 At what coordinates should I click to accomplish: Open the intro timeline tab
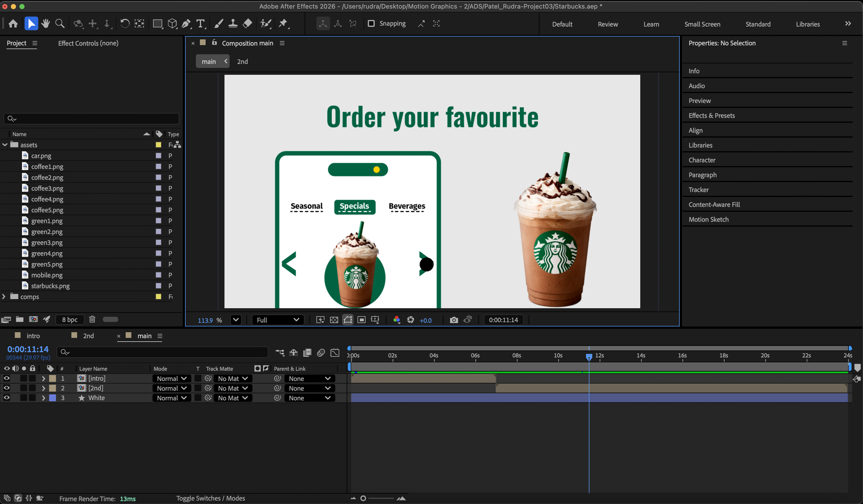tap(33, 336)
